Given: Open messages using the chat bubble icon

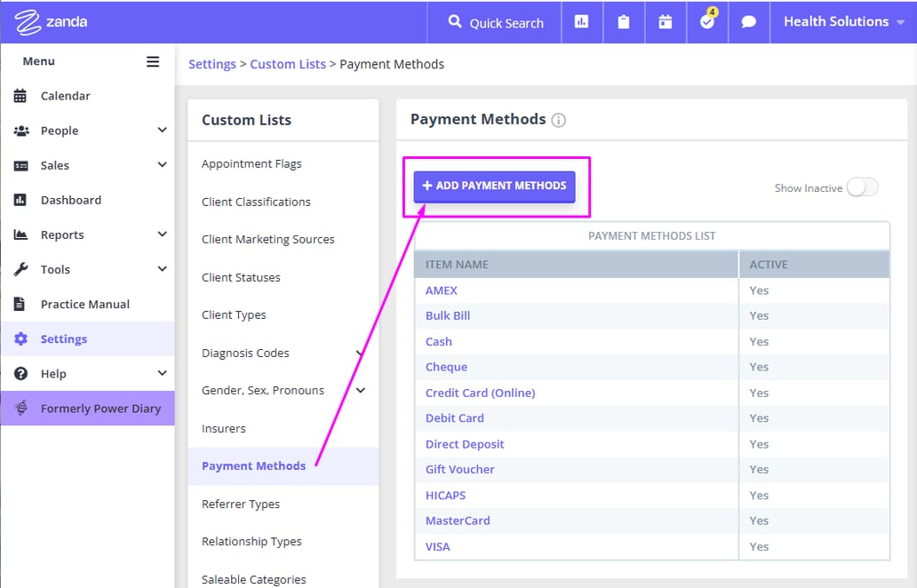Looking at the screenshot, I should tap(748, 22).
